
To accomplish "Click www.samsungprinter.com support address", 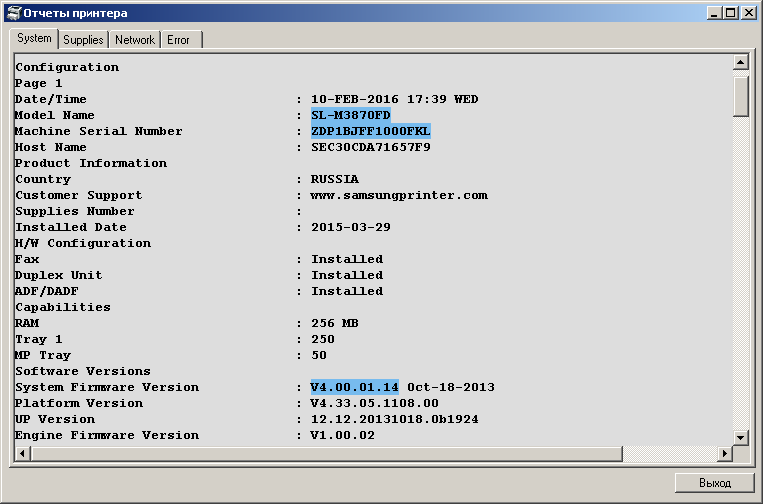I will pyautogui.click(x=399, y=196).
